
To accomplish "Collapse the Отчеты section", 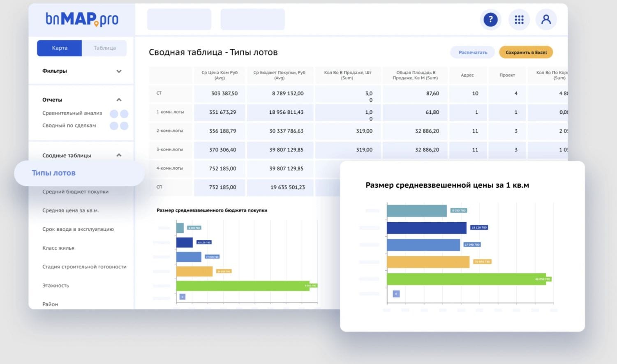I will 119,99.
